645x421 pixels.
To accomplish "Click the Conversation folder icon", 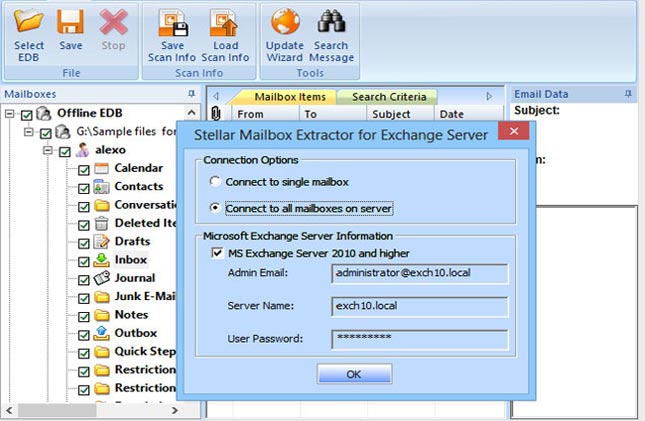I will pyautogui.click(x=102, y=205).
